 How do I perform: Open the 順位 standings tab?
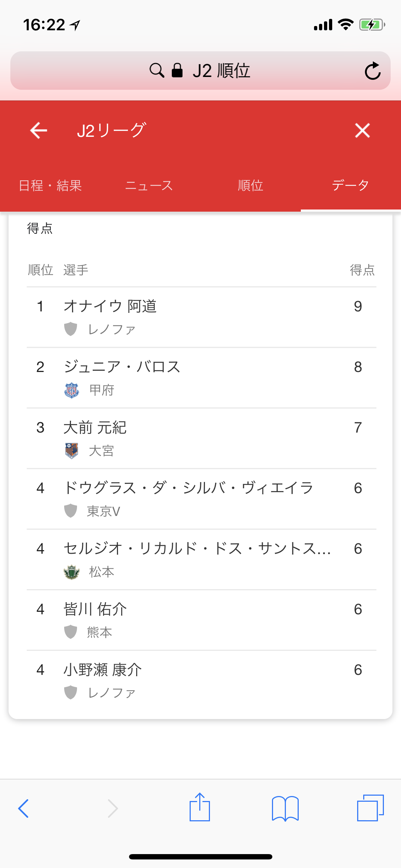pos(250,186)
